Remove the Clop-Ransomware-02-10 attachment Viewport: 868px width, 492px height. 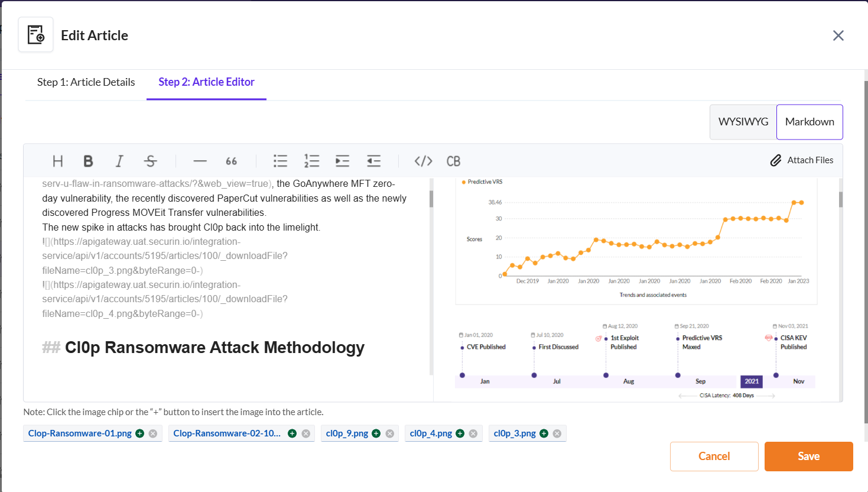point(306,433)
